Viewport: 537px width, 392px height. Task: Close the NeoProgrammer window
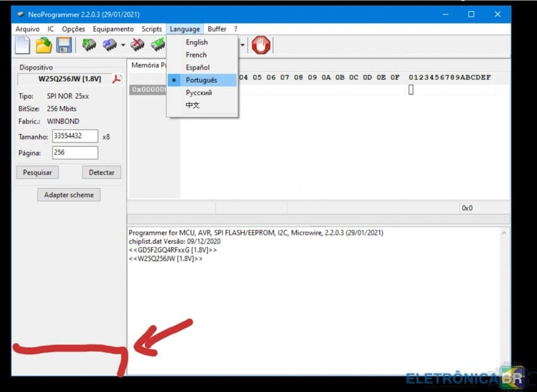pos(498,15)
